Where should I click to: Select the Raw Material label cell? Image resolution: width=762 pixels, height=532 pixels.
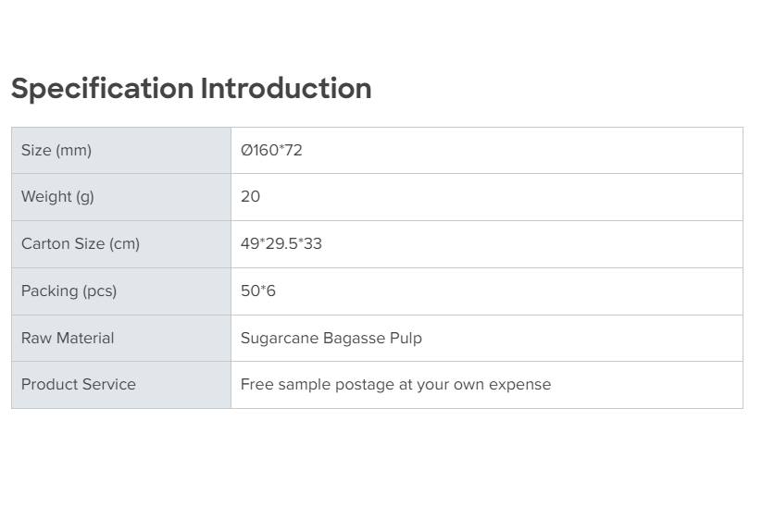[68, 338]
